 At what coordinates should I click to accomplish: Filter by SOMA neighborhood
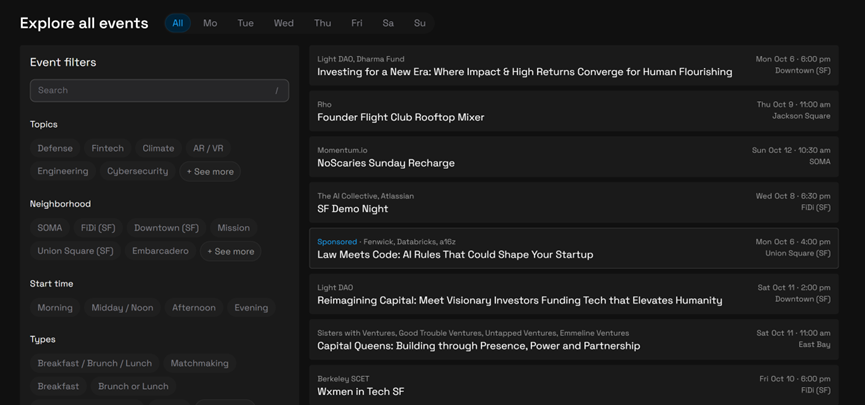[x=50, y=228]
